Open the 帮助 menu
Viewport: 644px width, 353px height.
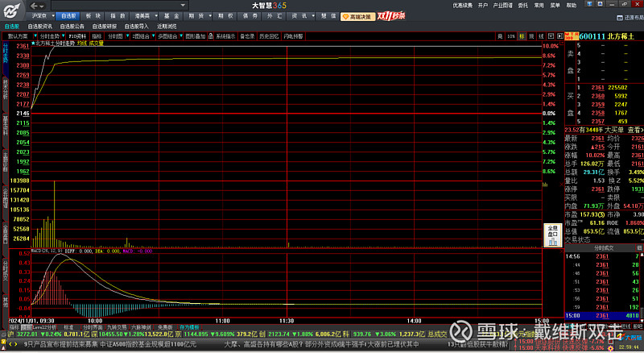[572, 6]
